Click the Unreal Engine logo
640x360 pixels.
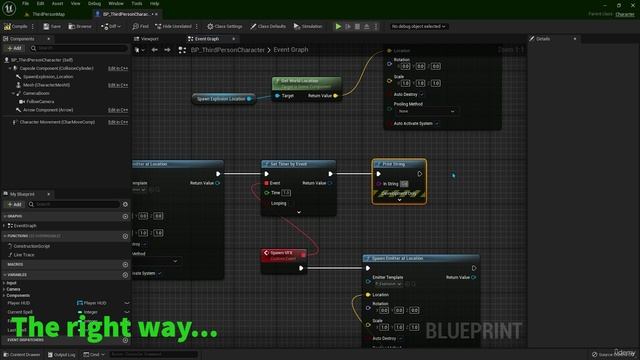pos(9,8)
